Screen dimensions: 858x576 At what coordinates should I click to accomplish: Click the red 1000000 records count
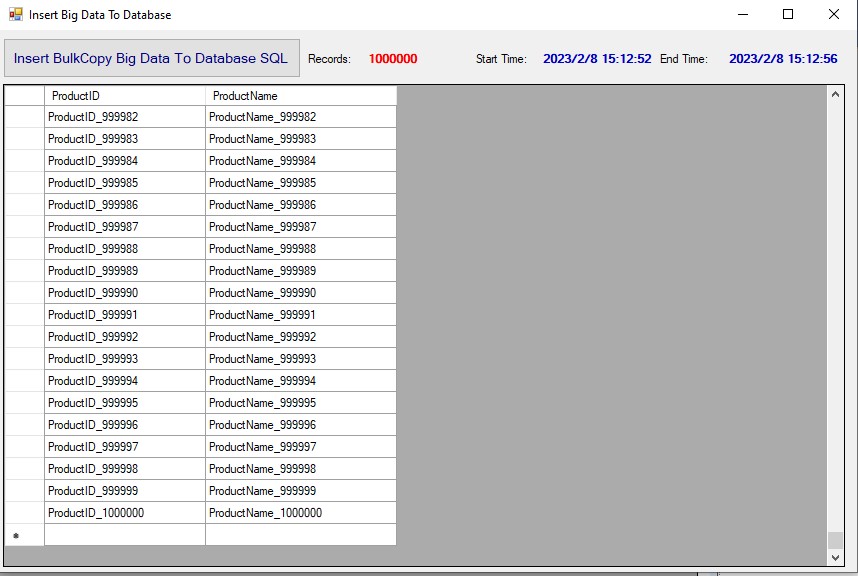pyautogui.click(x=393, y=59)
